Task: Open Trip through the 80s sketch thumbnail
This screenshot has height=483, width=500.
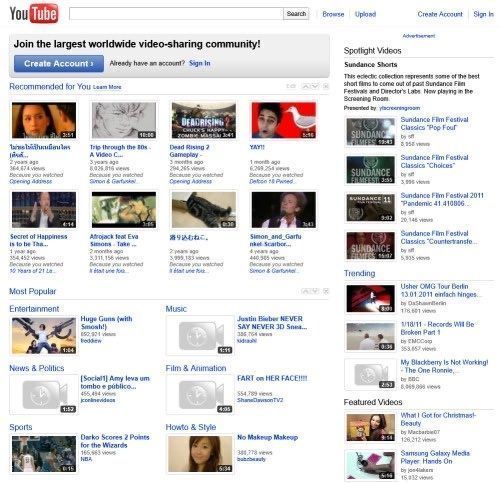Action: tap(124, 120)
